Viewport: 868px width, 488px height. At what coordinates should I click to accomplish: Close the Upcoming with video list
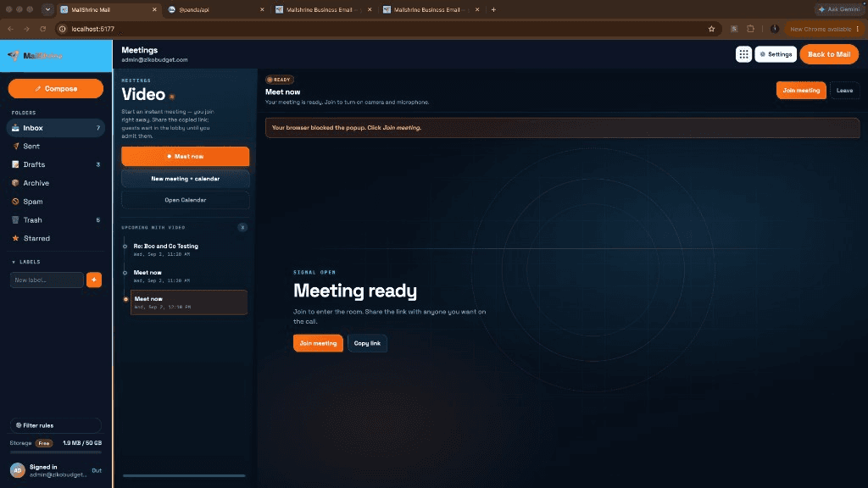242,227
